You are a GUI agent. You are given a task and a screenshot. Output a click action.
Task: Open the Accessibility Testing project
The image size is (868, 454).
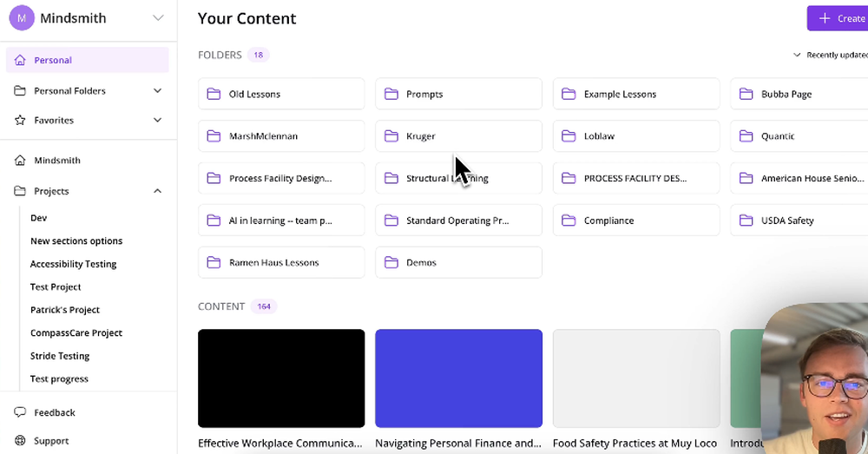(x=73, y=264)
